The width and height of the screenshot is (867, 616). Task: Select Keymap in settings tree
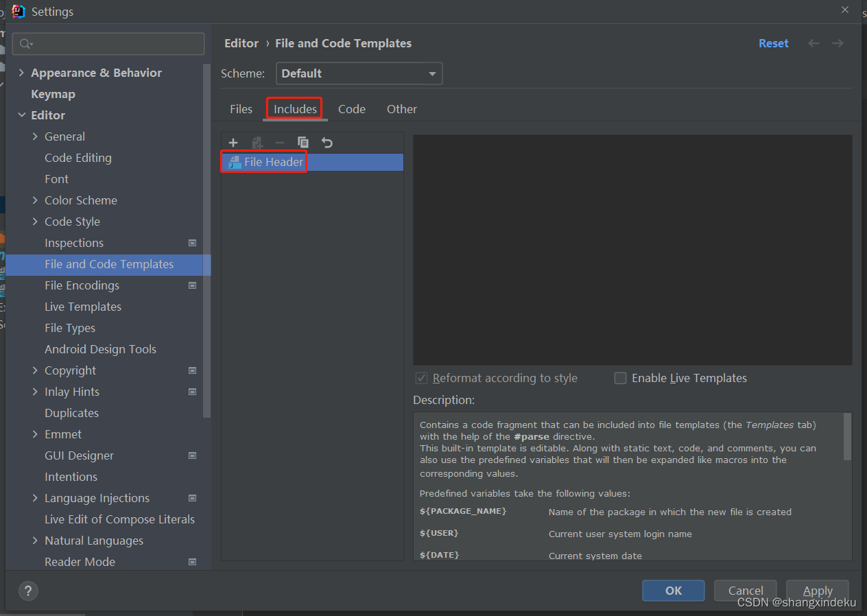(x=53, y=94)
